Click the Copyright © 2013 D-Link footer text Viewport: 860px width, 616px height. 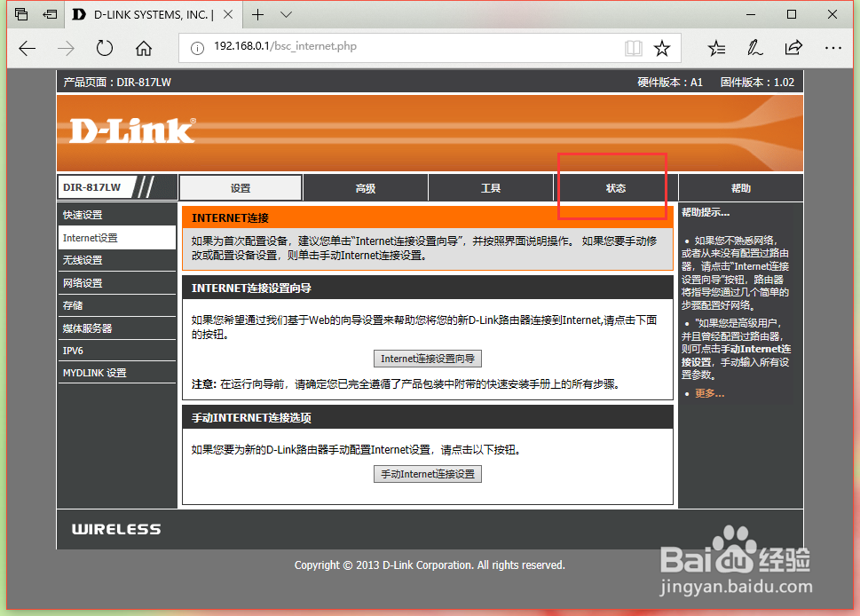430,565
